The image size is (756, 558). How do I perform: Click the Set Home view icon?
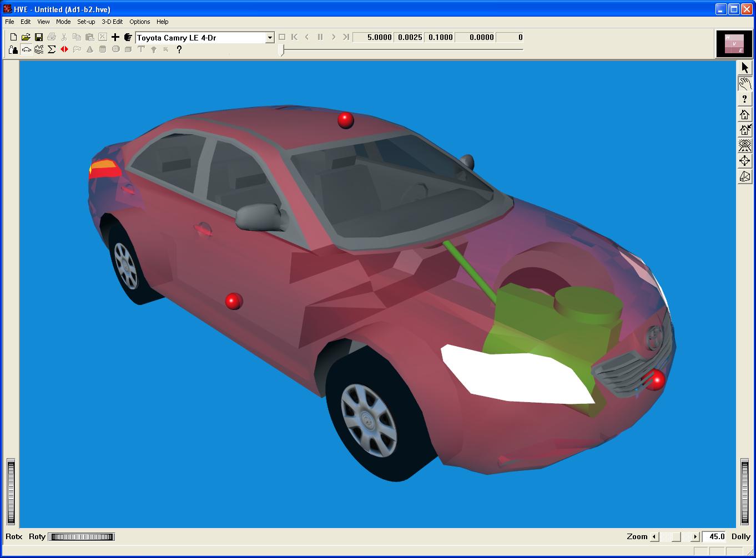coord(745,130)
